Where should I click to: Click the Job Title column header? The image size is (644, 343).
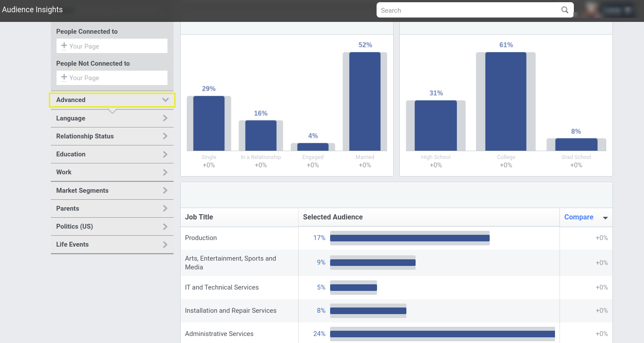point(239,217)
